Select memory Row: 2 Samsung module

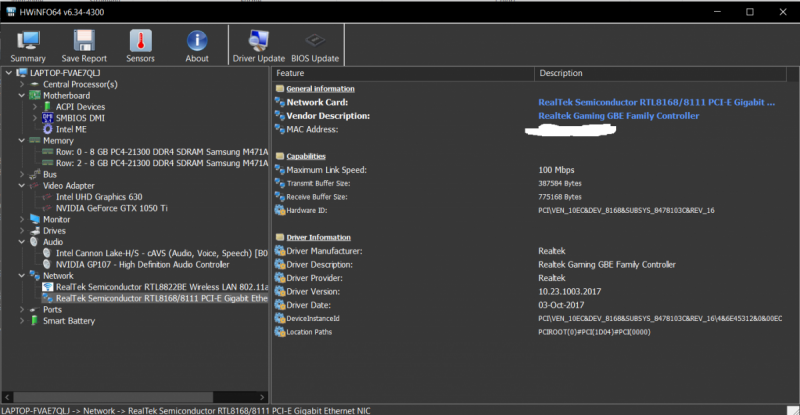click(162, 163)
